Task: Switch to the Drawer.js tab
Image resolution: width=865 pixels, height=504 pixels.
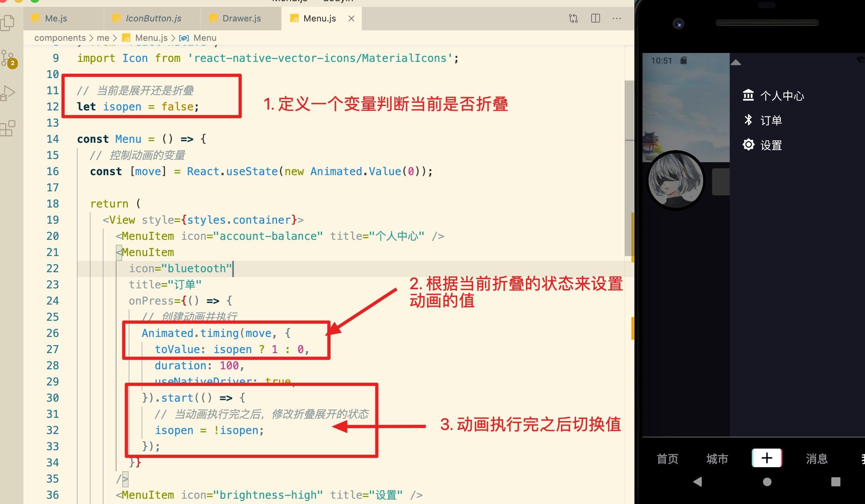Action: [241, 19]
